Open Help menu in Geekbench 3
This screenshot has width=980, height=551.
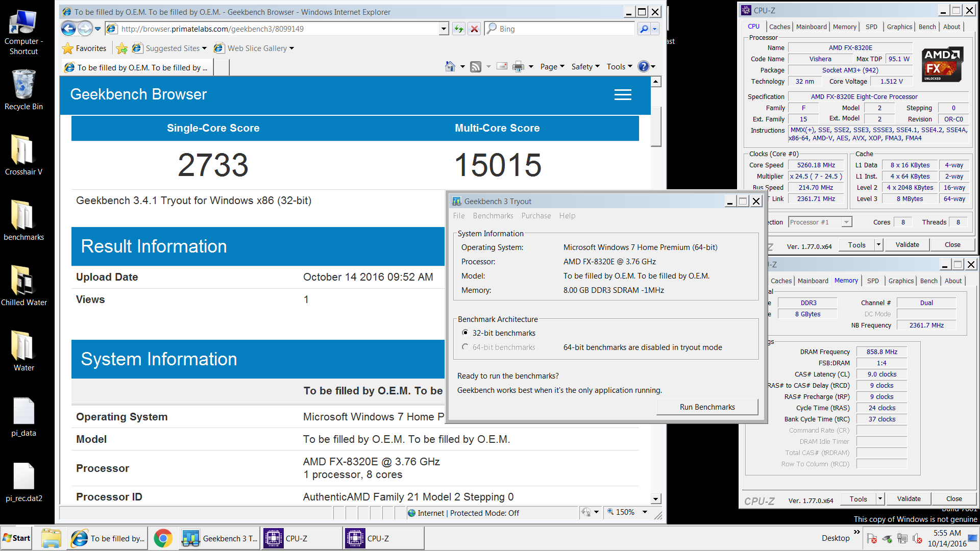tap(567, 216)
